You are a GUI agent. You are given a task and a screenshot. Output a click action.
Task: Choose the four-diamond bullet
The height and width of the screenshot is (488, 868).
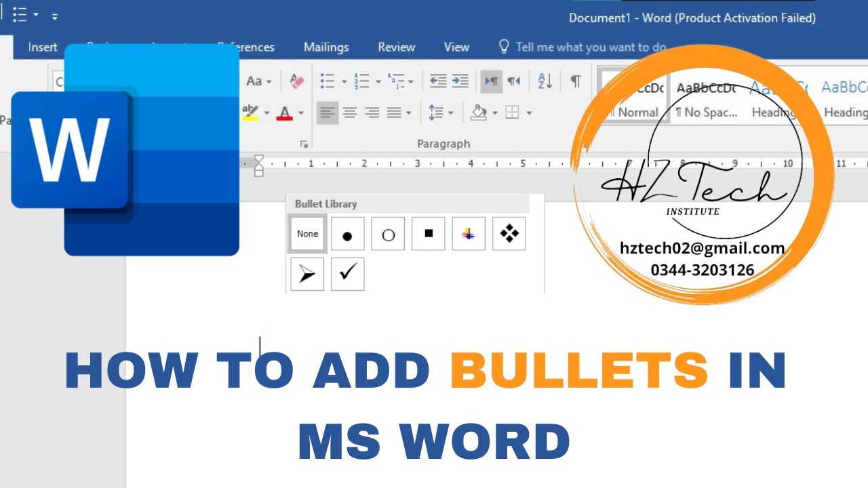509,234
